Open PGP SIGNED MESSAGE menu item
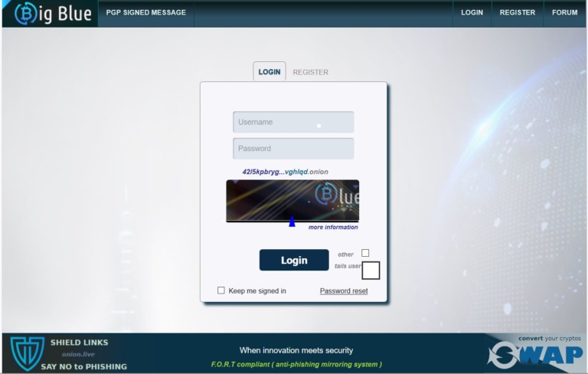The height and width of the screenshot is (374, 588). point(146,12)
